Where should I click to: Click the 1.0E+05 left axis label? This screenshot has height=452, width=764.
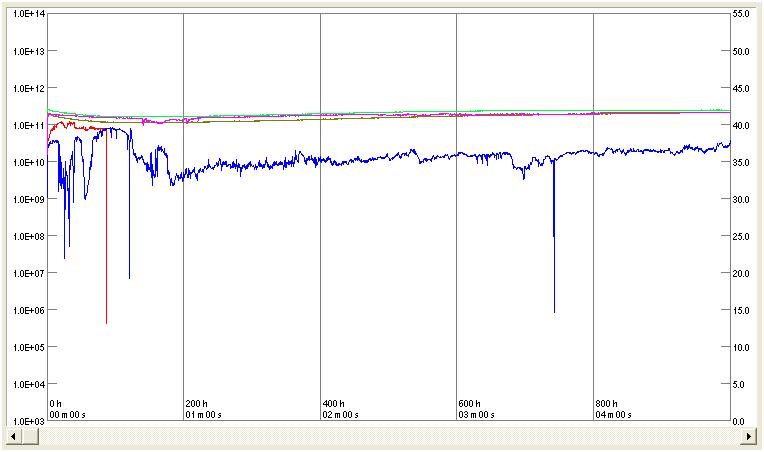[29, 347]
